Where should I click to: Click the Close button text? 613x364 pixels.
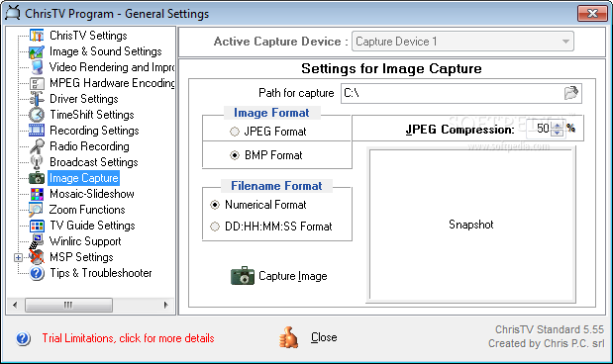click(x=324, y=337)
